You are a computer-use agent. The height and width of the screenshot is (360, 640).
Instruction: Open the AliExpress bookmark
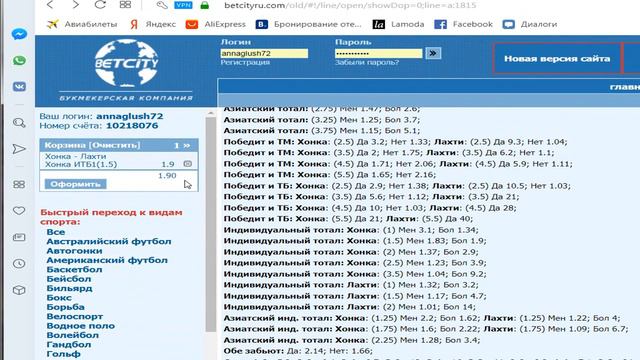click(216, 24)
